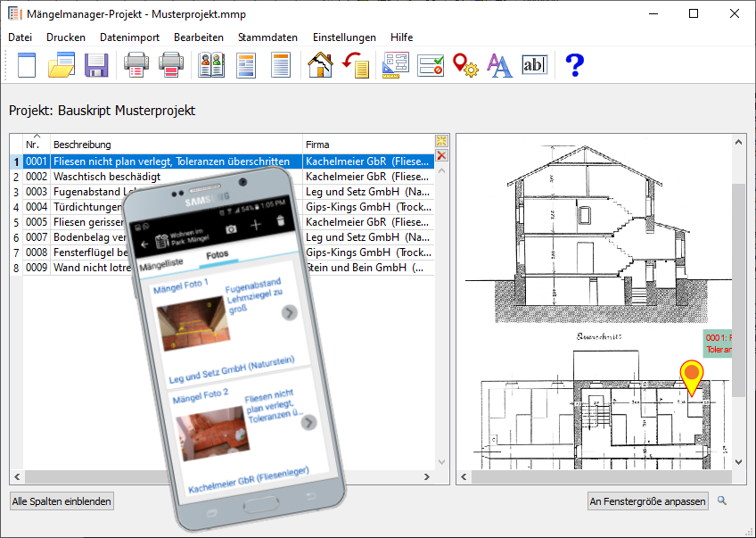Click the contacts address book icon
This screenshot has width=756, height=538.
pos(211,65)
